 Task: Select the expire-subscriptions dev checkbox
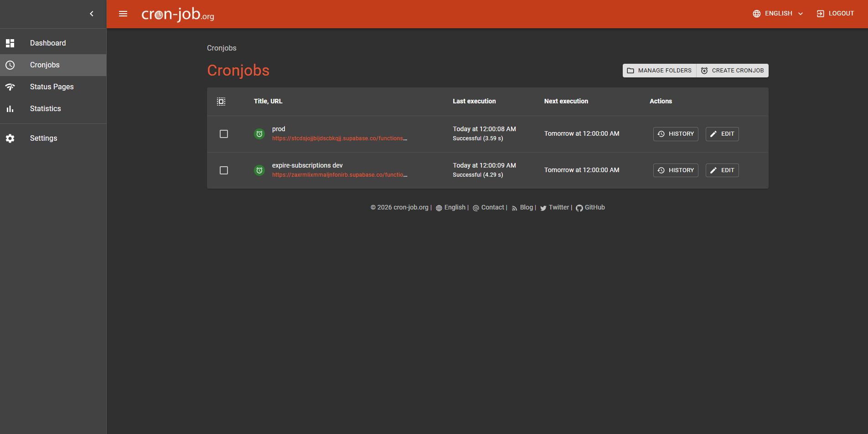[x=224, y=170]
